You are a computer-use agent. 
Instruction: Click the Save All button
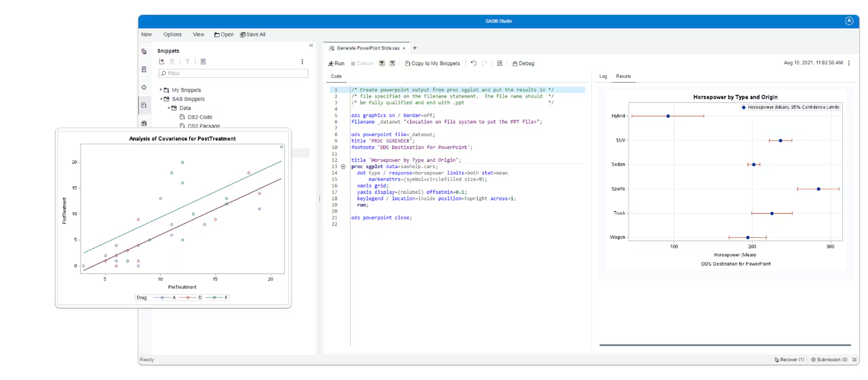[x=252, y=35]
